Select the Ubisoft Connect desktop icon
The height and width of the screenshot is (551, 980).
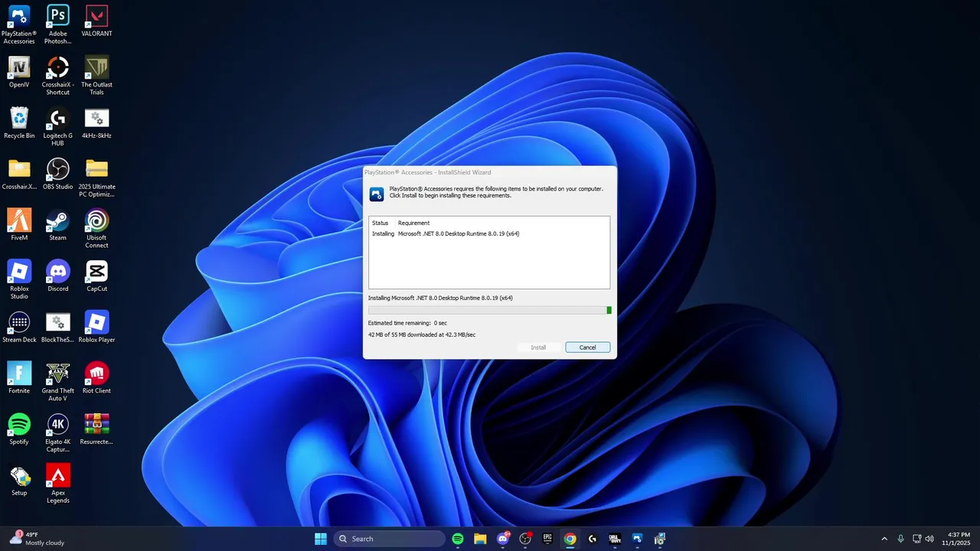click(96, 229)
